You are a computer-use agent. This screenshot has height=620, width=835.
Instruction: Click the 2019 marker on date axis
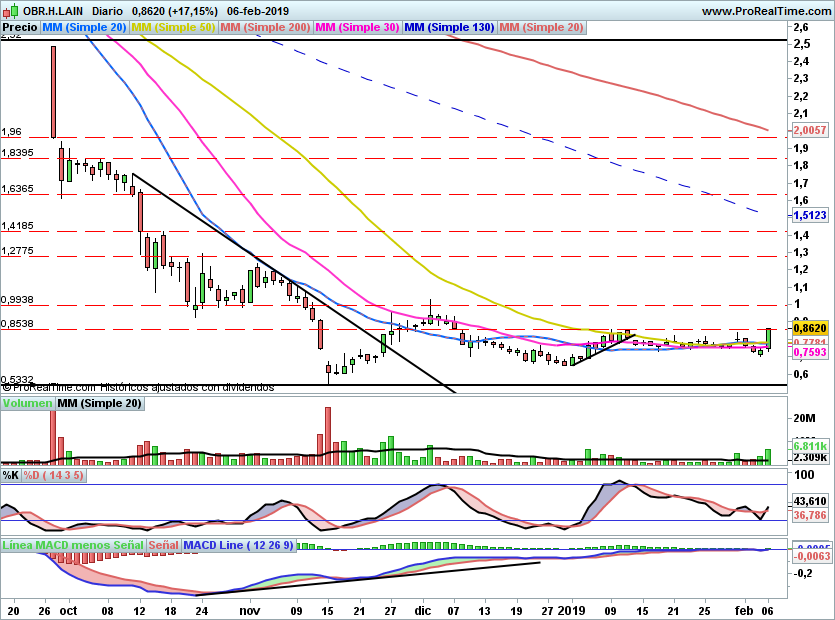point(571,609)
